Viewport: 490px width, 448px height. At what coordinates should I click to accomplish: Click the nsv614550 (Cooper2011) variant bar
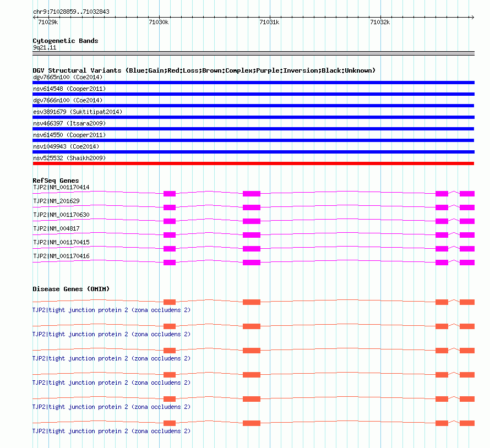pyautogui.click(x=253, y=140)
